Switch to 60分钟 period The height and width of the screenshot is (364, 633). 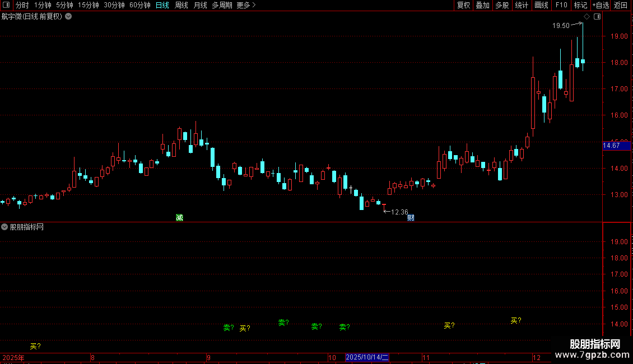point(139,5)
